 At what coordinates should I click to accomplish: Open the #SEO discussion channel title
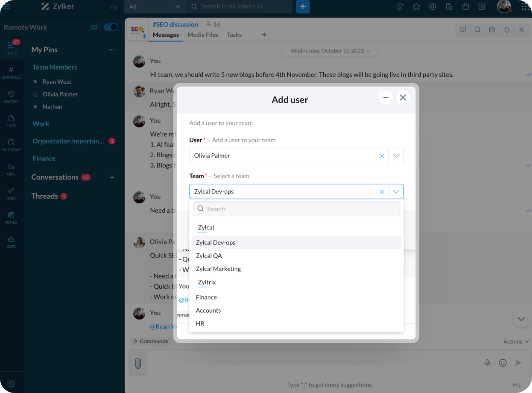(x=175, y=24)
